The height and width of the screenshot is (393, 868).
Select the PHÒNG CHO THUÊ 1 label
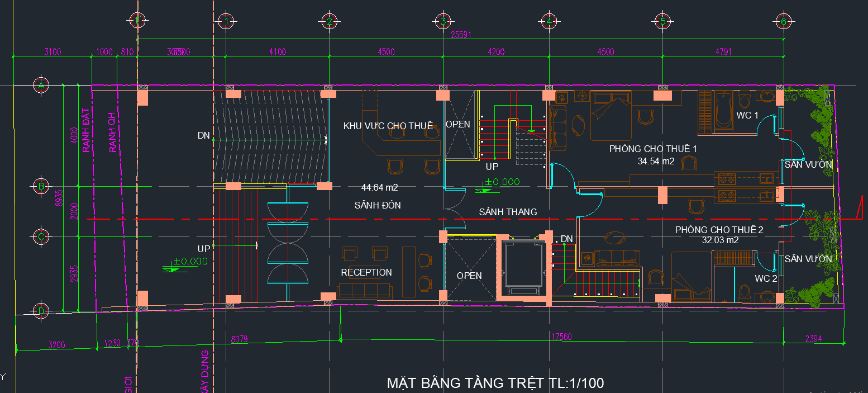(653, 149)
